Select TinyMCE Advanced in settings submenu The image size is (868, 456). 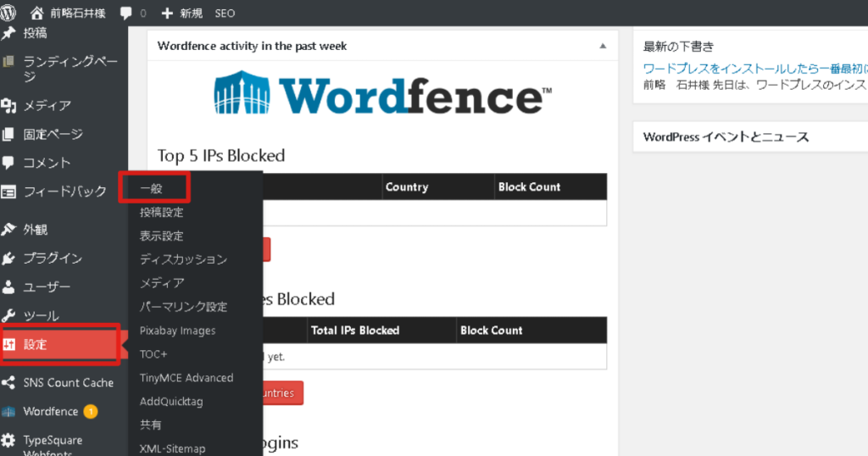(x=186, y=378)
